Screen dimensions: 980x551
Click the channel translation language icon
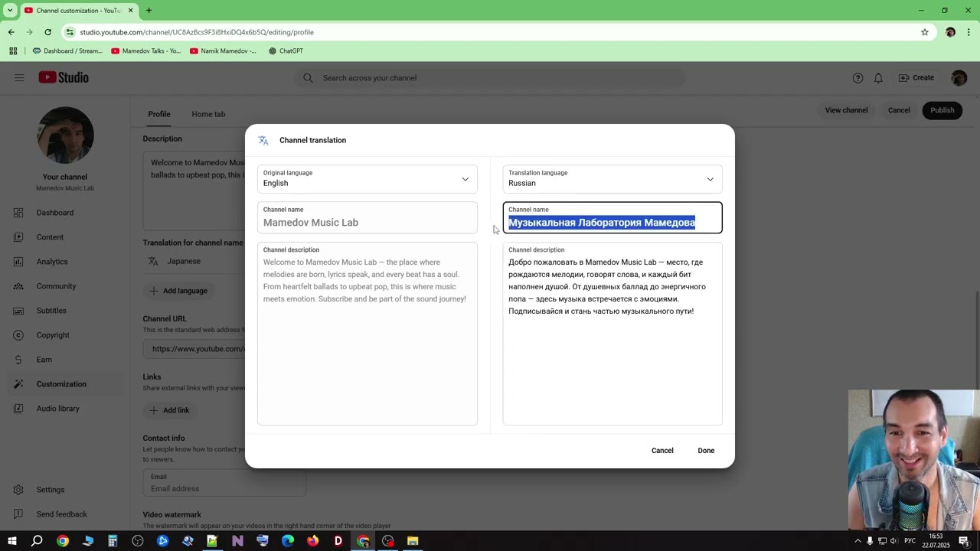click(x=263, y=140)
